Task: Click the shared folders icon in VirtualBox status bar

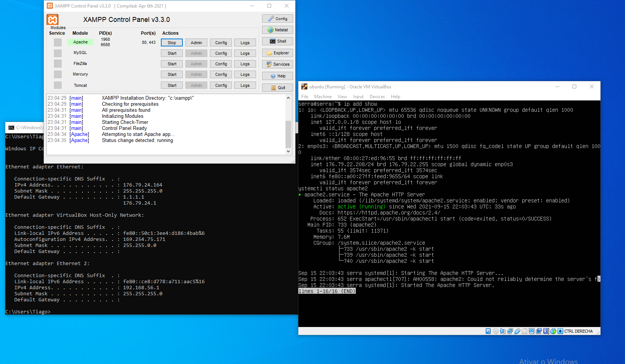Action: tap(524, 331)
